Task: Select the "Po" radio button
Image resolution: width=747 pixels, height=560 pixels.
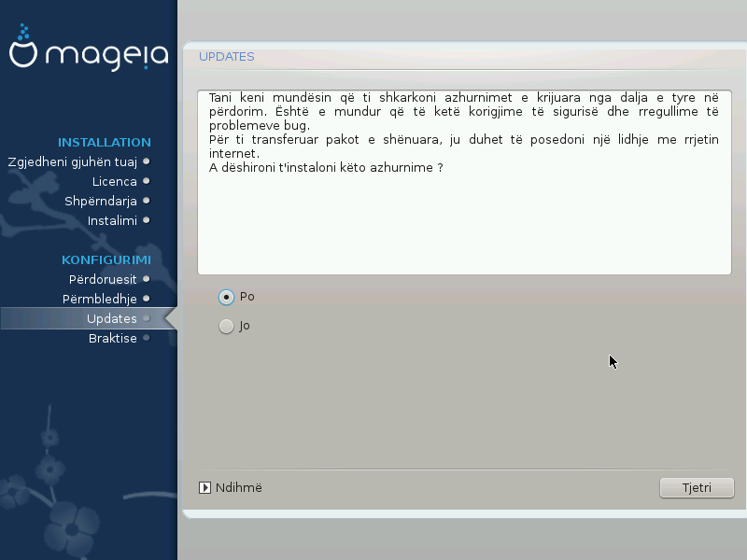Action: point(226,297)
